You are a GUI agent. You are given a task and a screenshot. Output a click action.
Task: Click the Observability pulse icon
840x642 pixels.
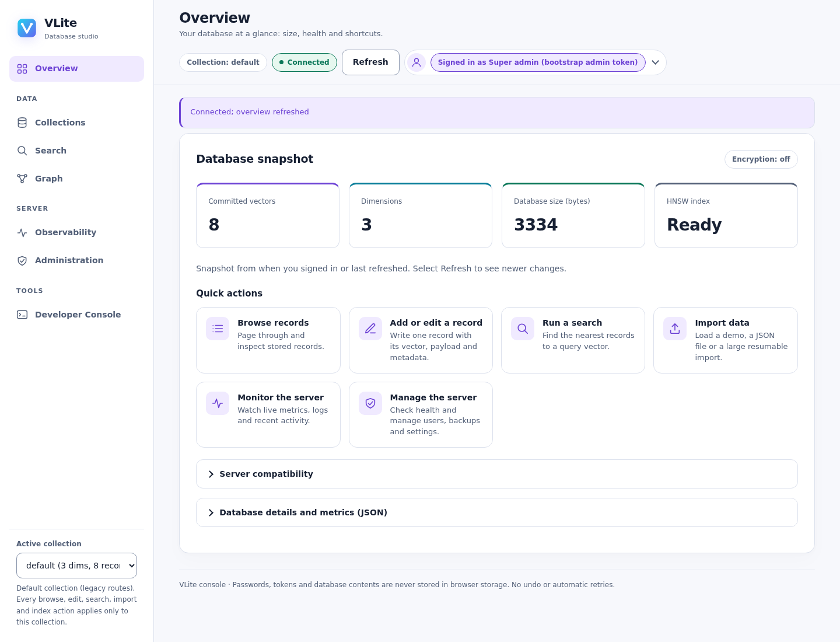click(22, 233)
